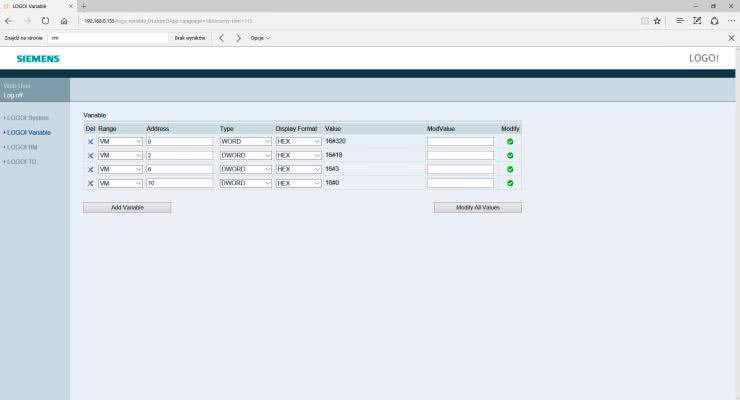Click ModValue input field in first row
Screen dimensions: 740x400
pyautogui.click(x=460, y=142)
